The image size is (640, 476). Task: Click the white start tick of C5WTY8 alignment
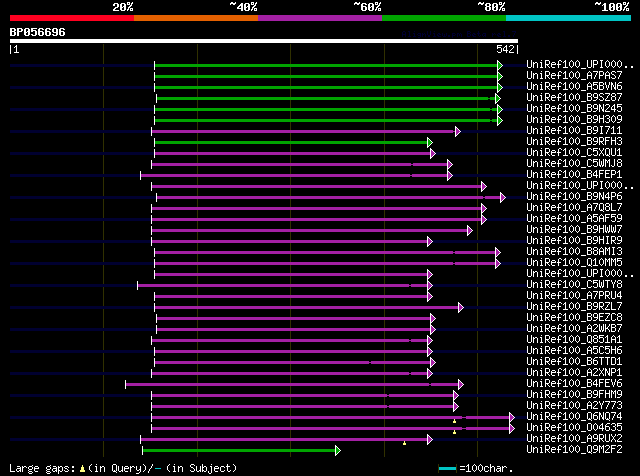coord(138,285)
